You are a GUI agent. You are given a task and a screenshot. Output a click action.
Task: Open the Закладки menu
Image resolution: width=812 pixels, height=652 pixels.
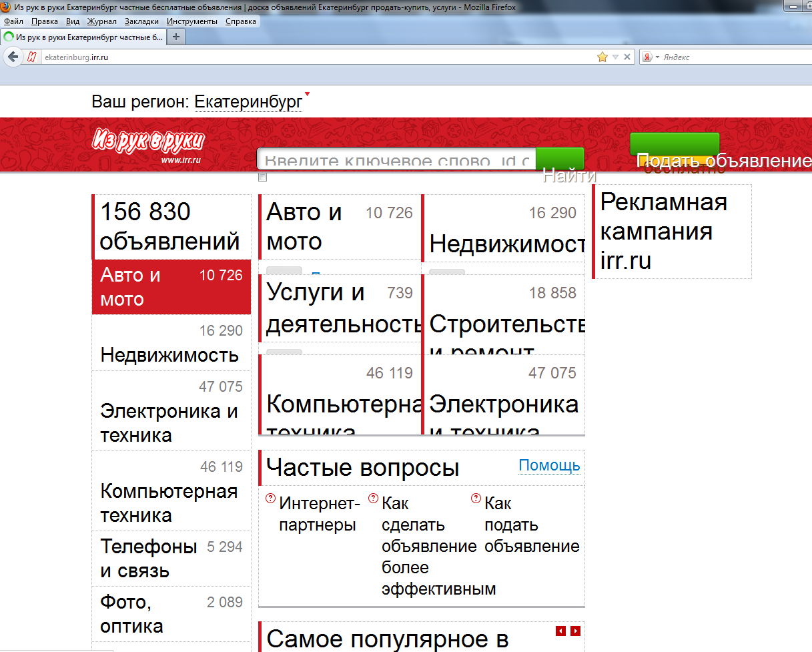click(x=141, y=21)
